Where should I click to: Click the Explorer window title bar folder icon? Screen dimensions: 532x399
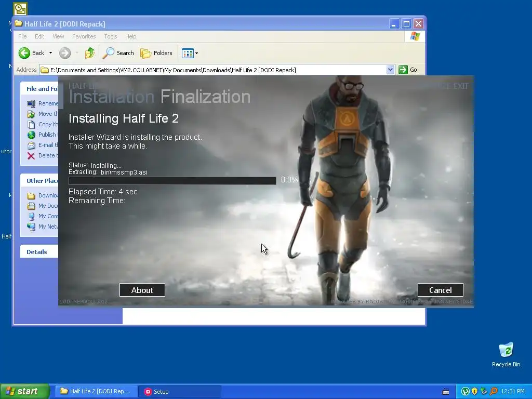click(x=19, y=24)
